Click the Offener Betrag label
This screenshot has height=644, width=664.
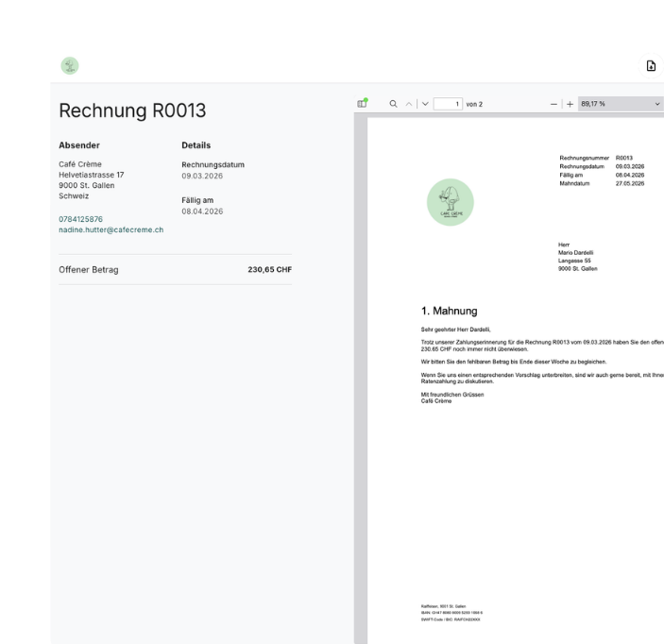coord(89,270)
